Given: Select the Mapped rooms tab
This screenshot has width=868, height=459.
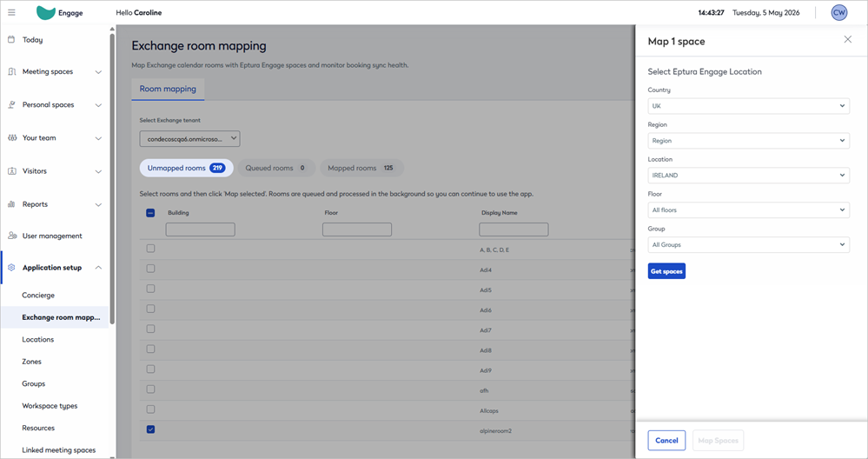Looking at the screenshot, I should 361,168.
